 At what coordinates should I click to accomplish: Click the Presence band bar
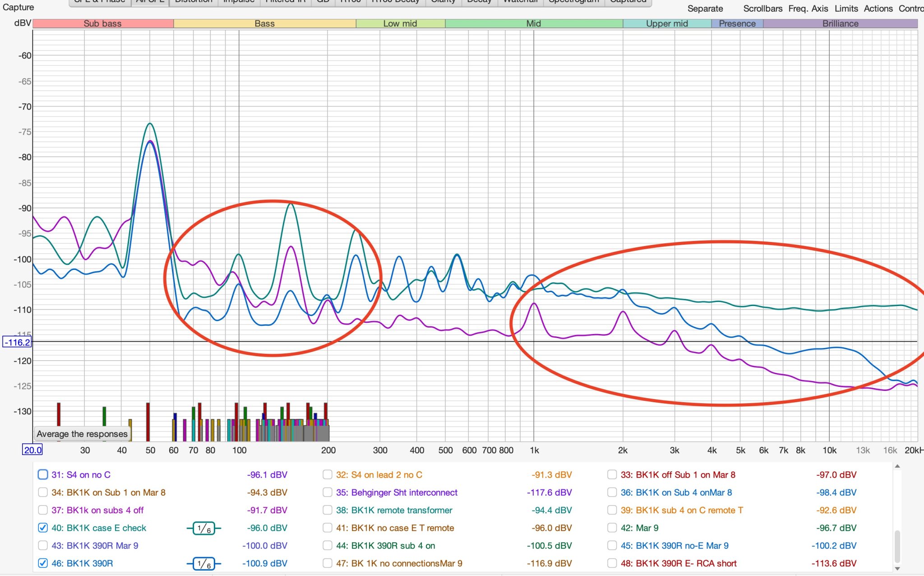(x=737, y=23)
